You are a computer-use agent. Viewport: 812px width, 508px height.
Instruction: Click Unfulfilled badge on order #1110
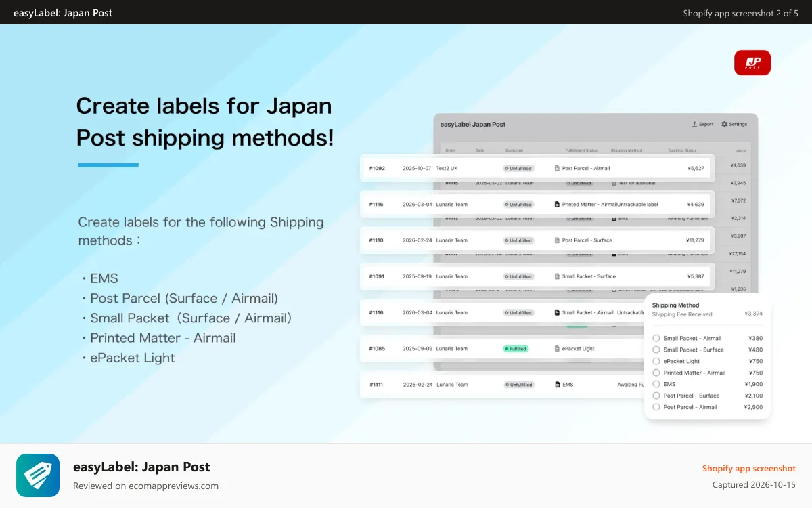518,240
